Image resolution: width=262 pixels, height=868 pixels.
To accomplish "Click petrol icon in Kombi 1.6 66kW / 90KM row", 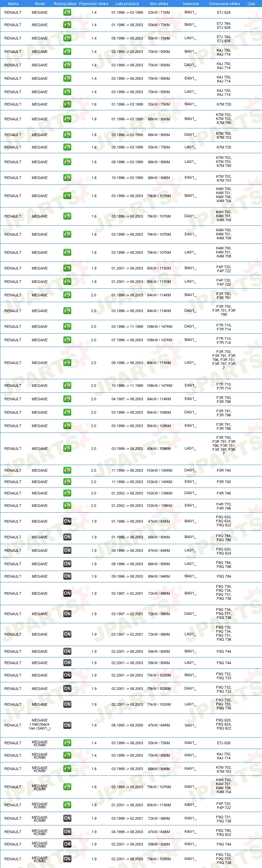I will 67,769.
